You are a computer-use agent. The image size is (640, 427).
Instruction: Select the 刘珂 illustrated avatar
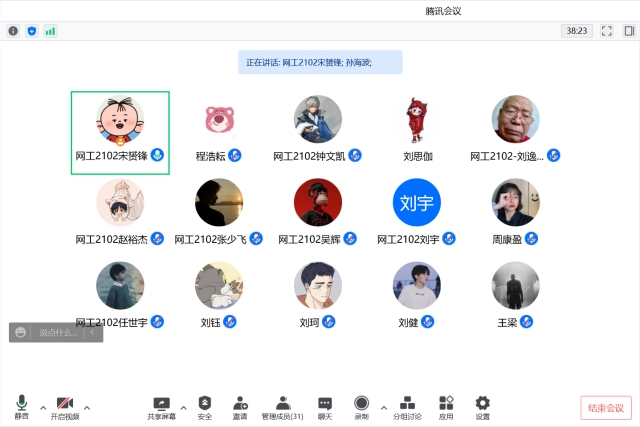pyautogui.click(x=318, y=285)
